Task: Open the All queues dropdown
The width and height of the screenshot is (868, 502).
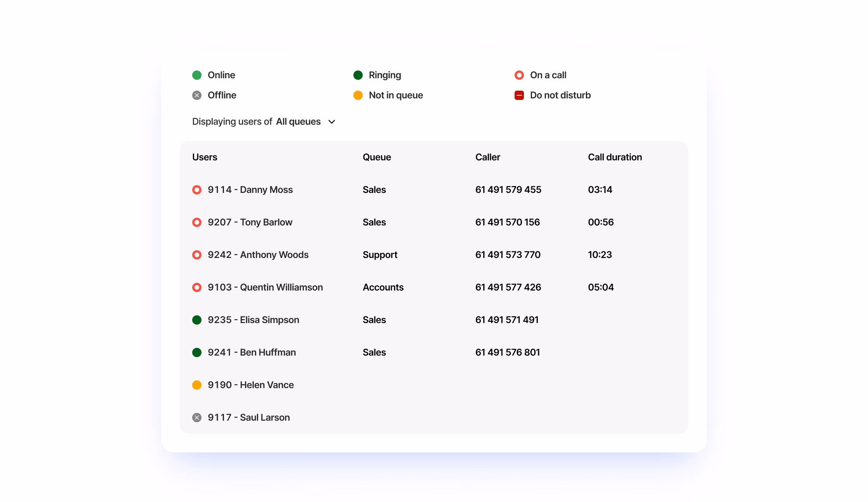Action: [x=306, y=122]
